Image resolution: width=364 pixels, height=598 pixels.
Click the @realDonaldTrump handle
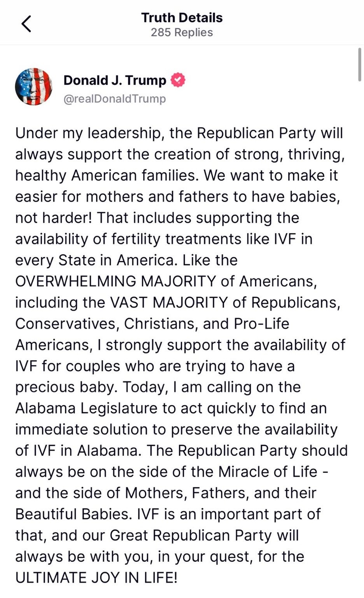click(x=115, y=98)
